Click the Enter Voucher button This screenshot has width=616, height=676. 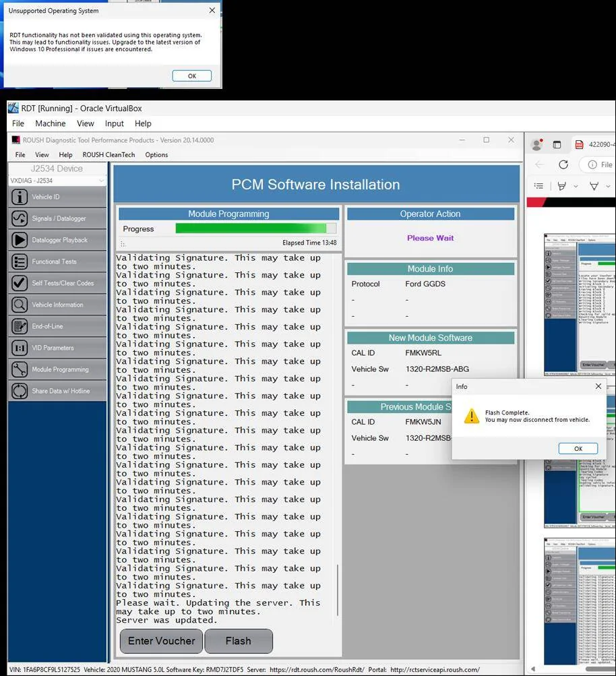tap(162, 641)
